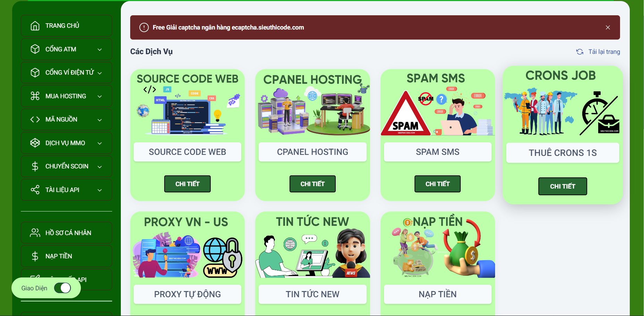Dismiss the free captcha announcement banner
Screen dimensions: 644x316
point(608,27)
